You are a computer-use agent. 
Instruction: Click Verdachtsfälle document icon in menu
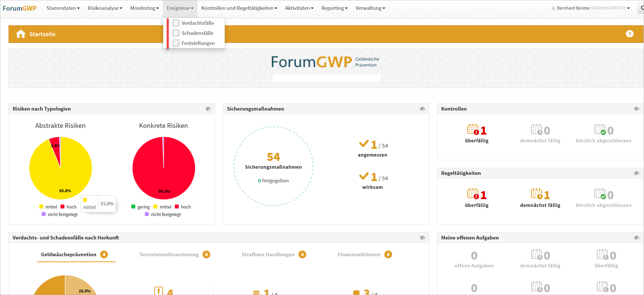(176, 23)
